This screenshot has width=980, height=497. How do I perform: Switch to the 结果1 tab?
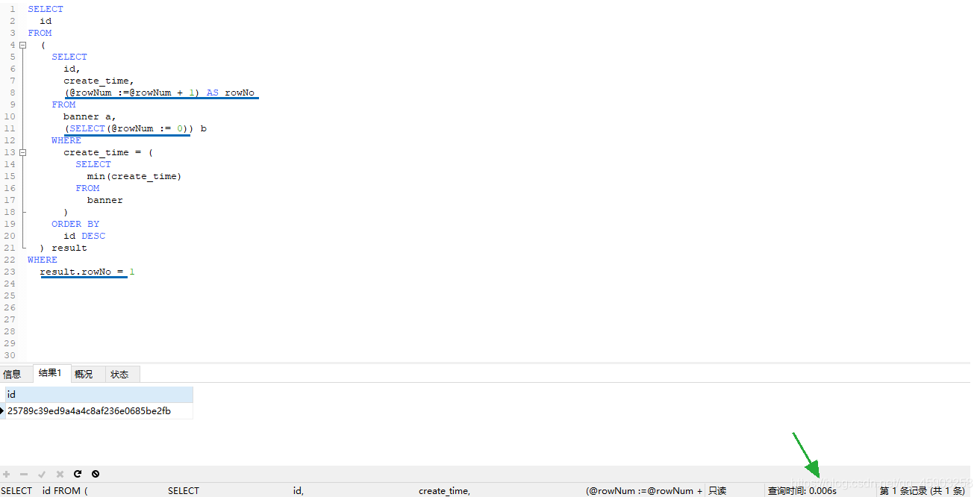pos(50,373)
